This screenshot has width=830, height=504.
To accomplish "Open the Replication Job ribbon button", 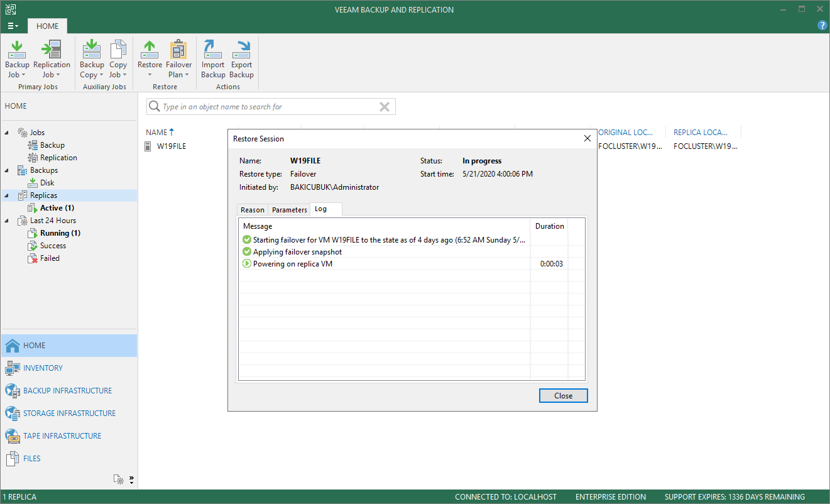I will coord(52,60).
